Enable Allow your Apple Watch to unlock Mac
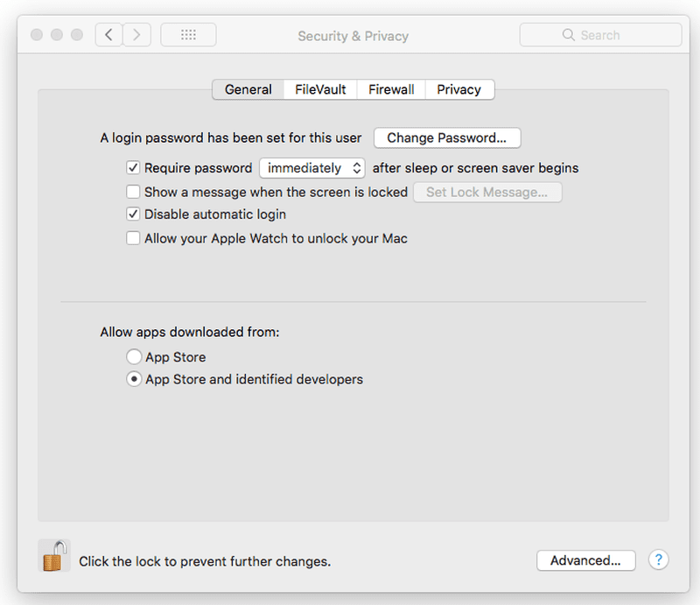The height and width of the screenshot is (605, 700). pyautogui.click(x=133, y=237)
